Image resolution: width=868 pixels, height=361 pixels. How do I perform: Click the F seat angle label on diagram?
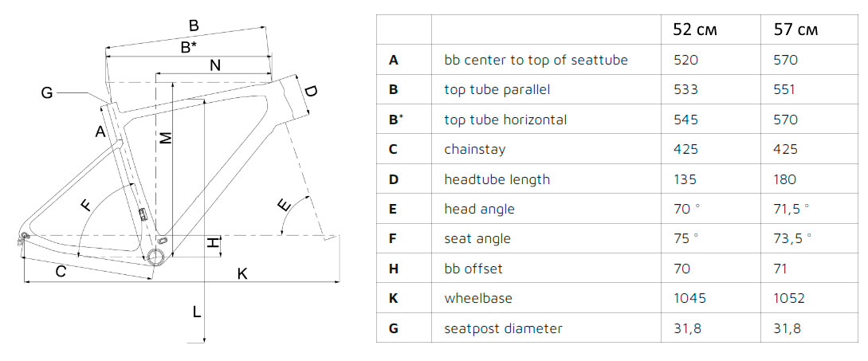tap(86, 206)
